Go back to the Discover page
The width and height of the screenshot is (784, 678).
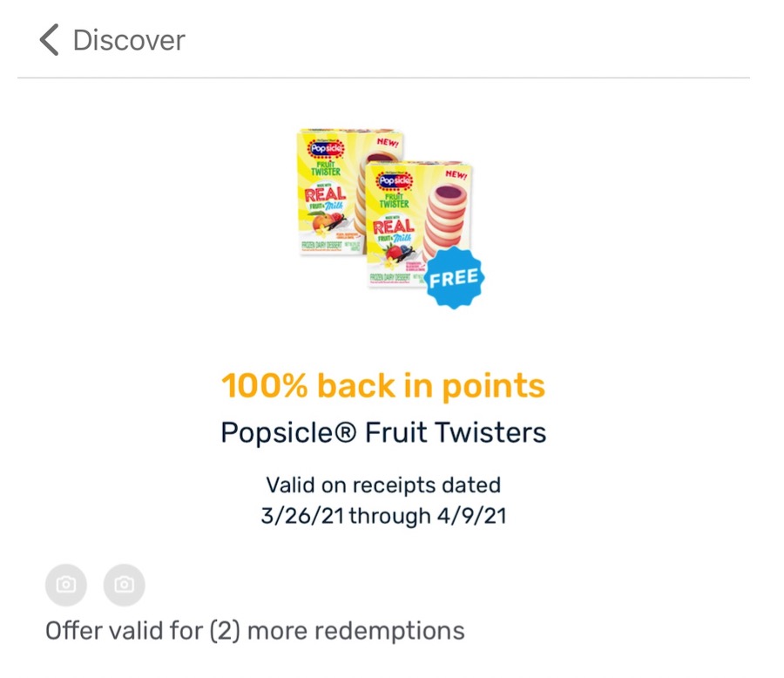pos(128,40)
